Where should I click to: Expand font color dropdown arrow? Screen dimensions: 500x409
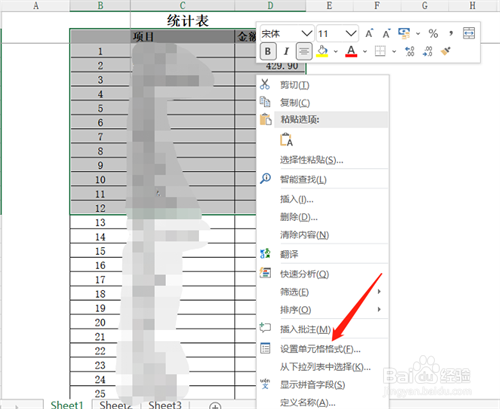[365, 52]
